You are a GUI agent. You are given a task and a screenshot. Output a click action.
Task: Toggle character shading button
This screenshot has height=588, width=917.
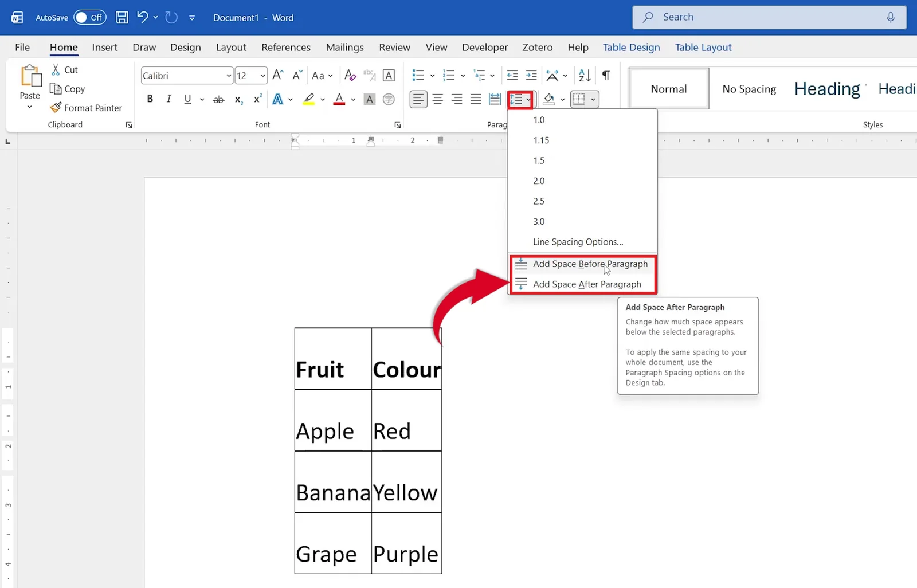click(370, 99)
